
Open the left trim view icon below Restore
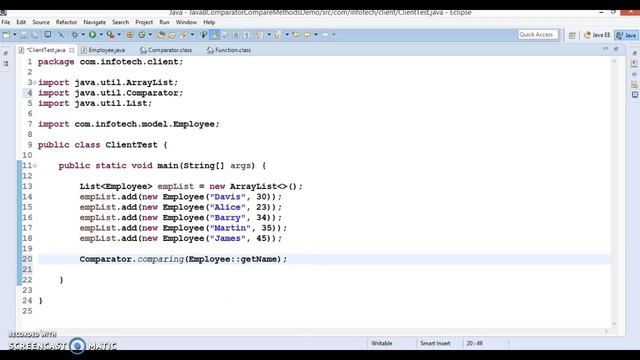pos(6,64)
